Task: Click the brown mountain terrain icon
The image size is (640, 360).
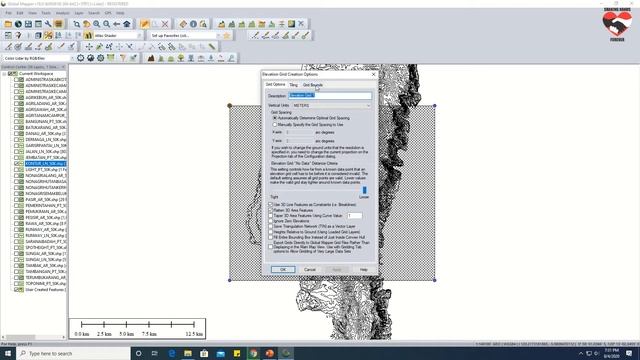Action: coord(151,58)
